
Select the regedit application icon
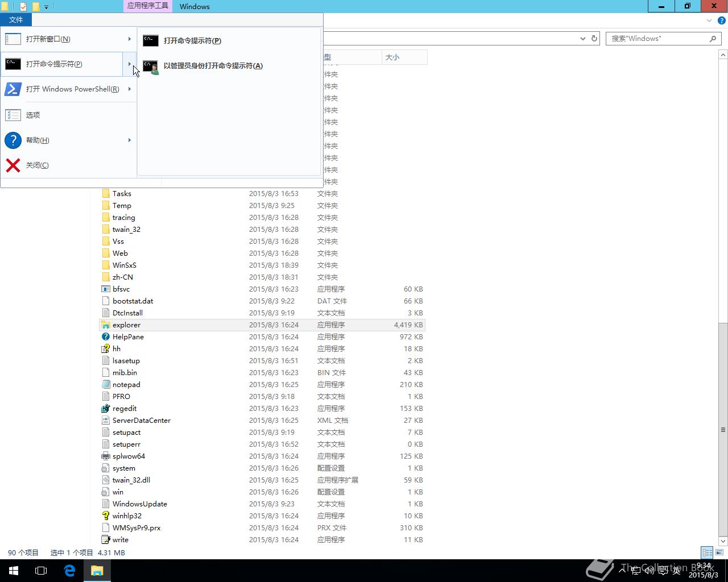(x=106, y=409)
